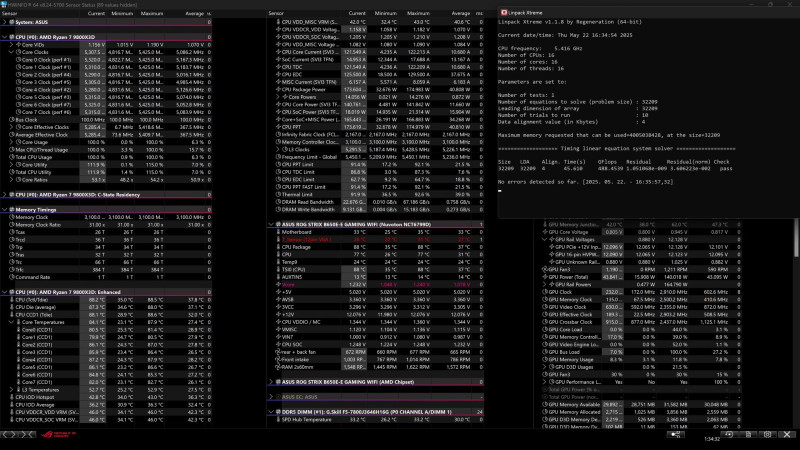Click the thermometer icon of CPU (Tctl/Tdie)
This screenshot has height=450, width=800.
click(12, 300)
